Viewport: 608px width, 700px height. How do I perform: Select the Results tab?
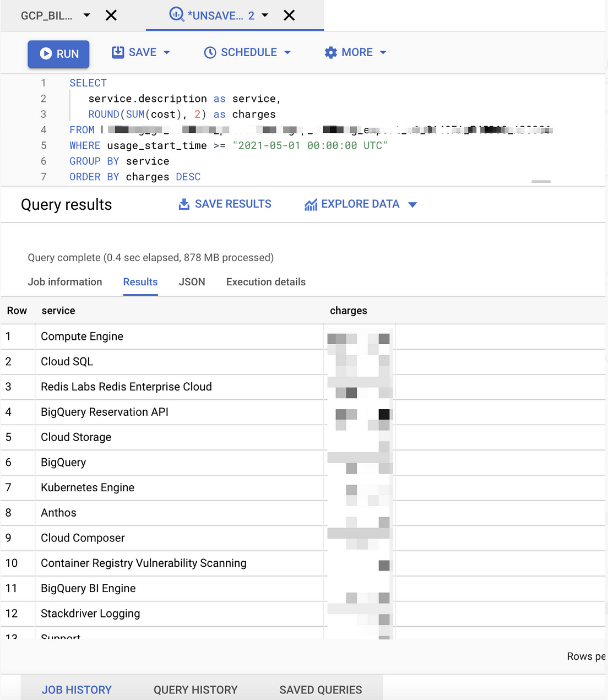pos(140,282)
